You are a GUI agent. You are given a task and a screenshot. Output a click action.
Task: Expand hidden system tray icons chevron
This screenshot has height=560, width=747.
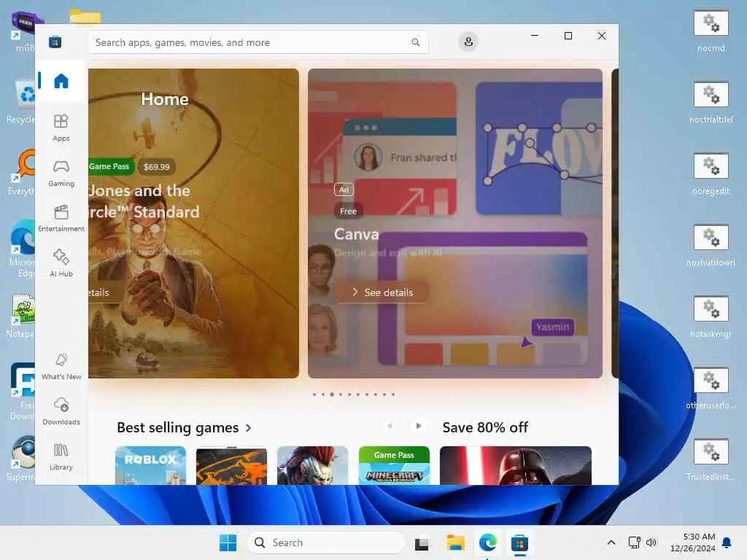click(x=611, y=542)
